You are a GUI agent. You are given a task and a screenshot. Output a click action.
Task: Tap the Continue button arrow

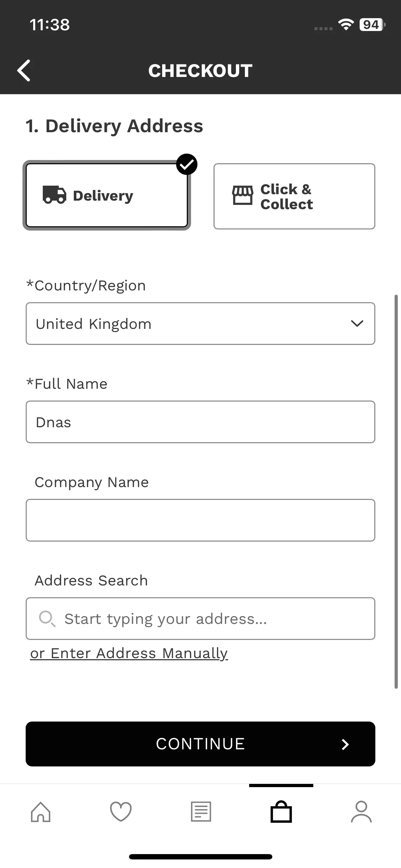(x=345, y=744)
